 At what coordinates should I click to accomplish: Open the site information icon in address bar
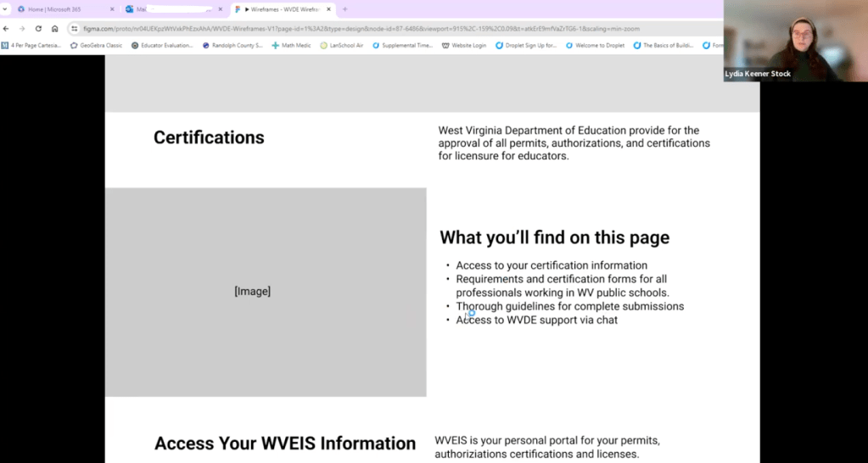(76, 28)
